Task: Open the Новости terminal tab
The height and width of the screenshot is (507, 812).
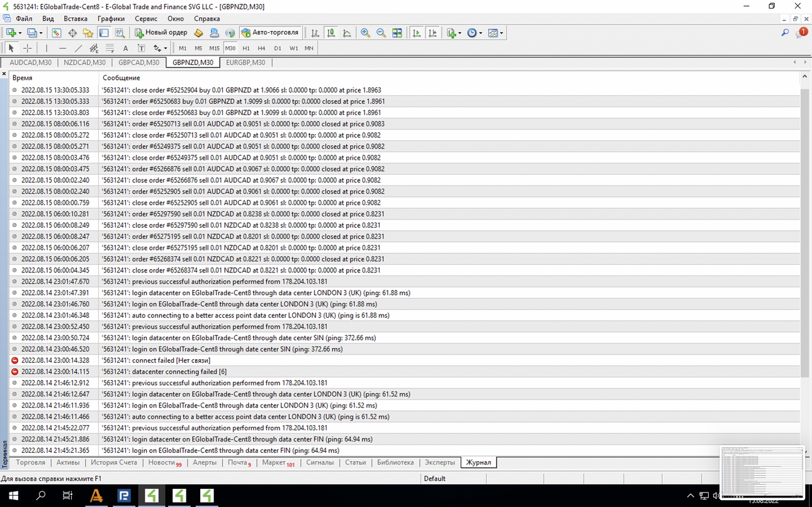Action: (165, 462)
